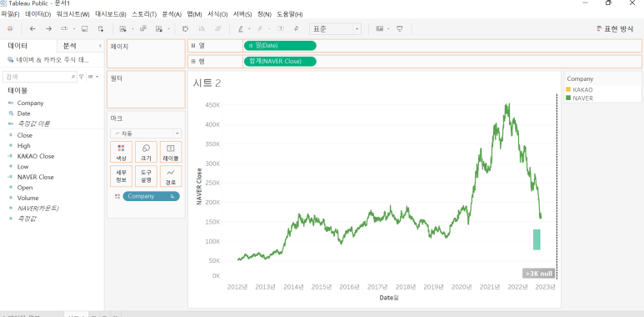Click the Company pill on Marks card
This screenshot has height=317, width=644.
point(151,196)
